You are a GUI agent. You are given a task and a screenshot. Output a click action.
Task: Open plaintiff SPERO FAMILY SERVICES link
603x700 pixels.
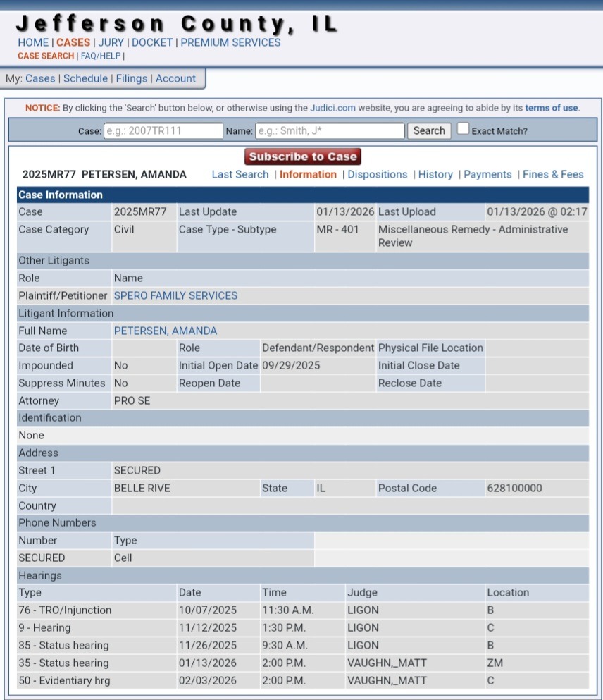(x=175, y=295)
